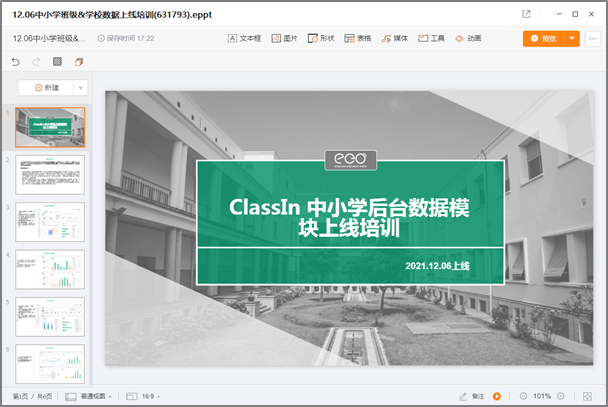Select slide 5 thumbnail
The height and width of the screenshot is (407, 608).
tap(50, 317)
